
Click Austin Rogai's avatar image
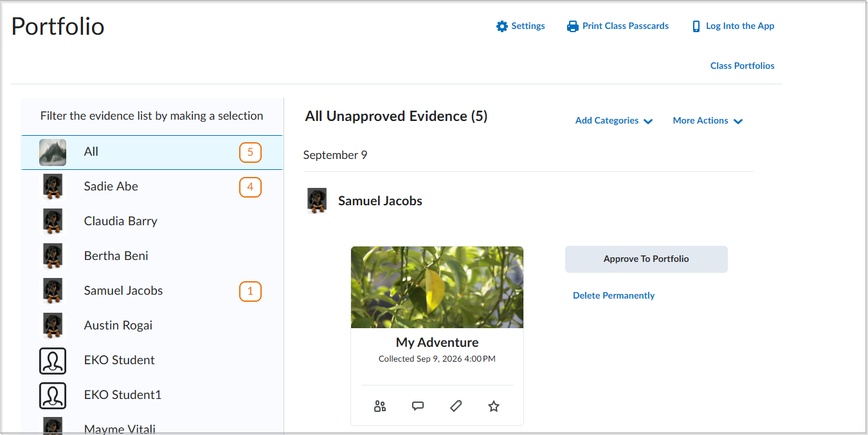pos(53,326)
